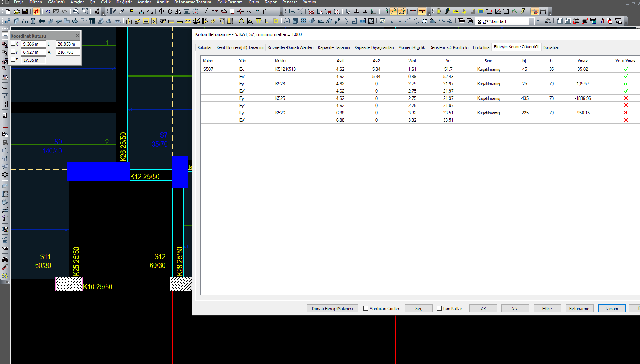This screenshot has width=640, height=364.
Task: Select the Text (A) tool
Action: pos(391,21)
